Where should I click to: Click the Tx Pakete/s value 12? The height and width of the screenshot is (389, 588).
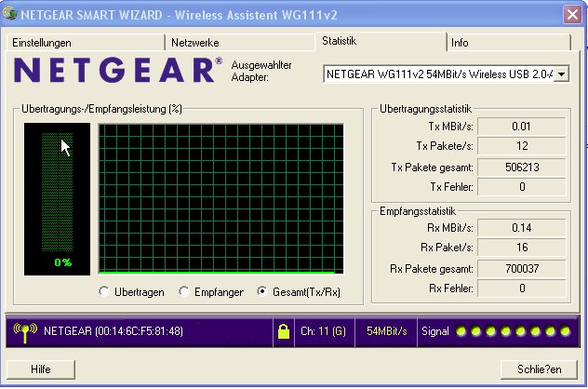point(521,145)
